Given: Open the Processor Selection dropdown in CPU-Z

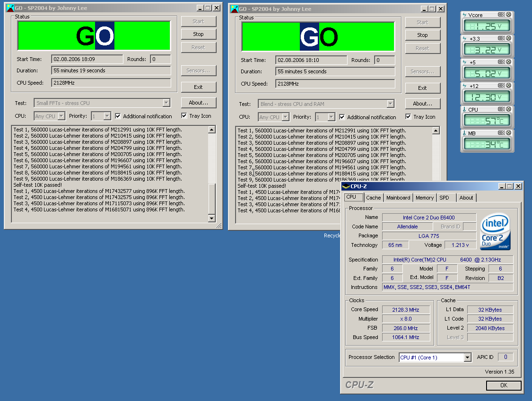Looking at the screenshot, I should coord(468,357).
